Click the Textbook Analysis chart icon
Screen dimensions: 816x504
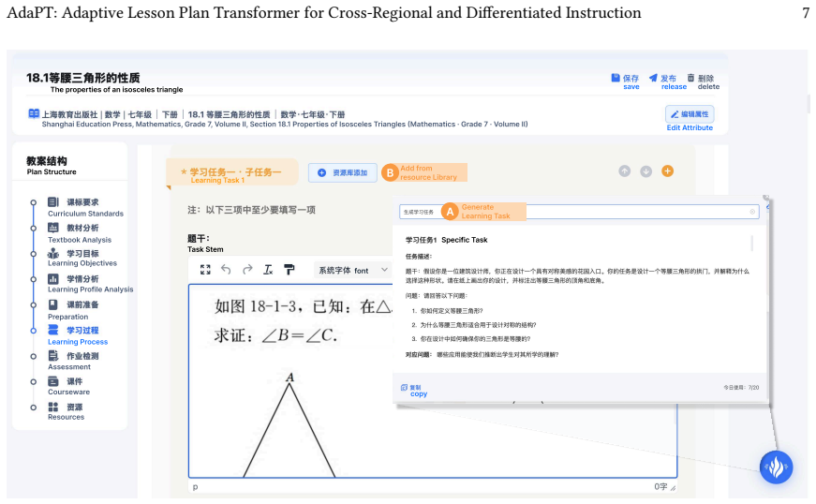(53, 228)
